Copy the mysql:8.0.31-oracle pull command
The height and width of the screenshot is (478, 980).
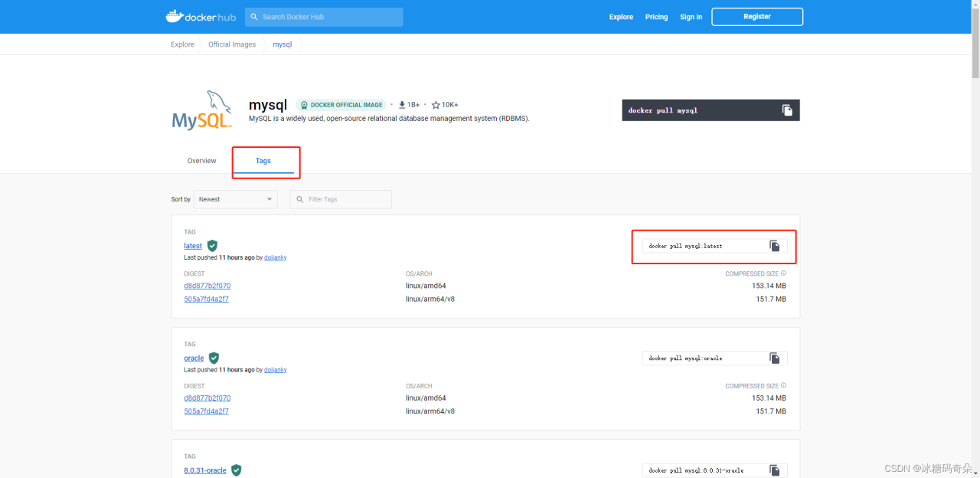point(774,470)
